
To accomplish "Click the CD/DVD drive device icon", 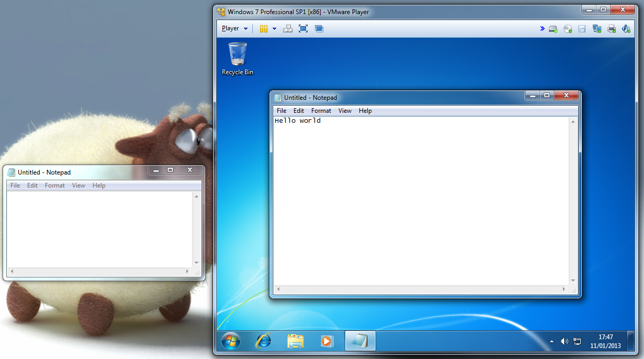I will pos(568,29).
